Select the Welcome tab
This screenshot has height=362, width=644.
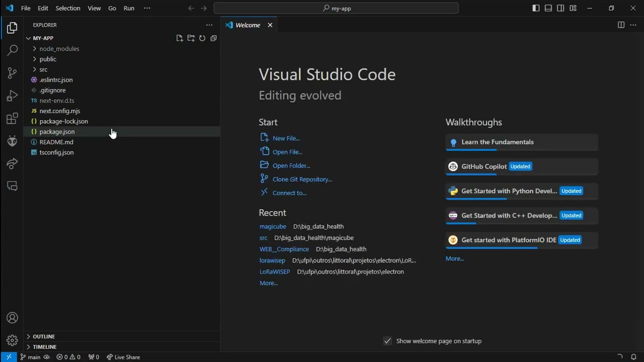pos(249,25)
